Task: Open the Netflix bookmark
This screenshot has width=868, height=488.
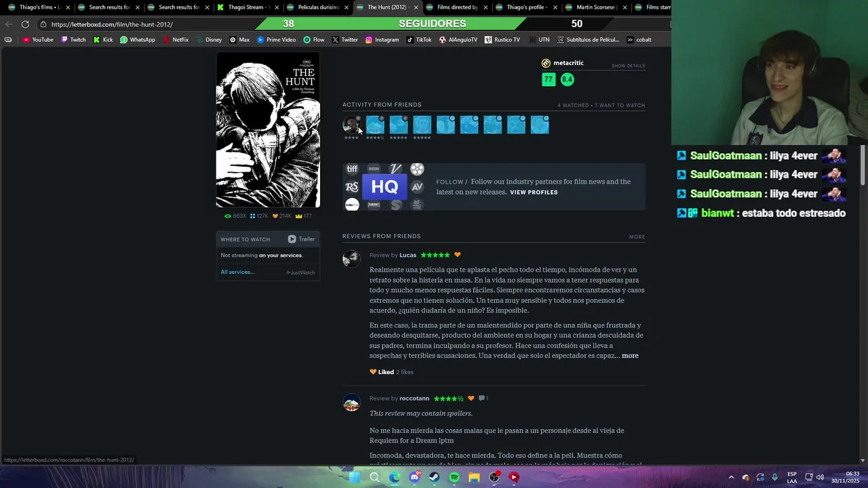Action: pyautogui.click(x=176, y=39)
